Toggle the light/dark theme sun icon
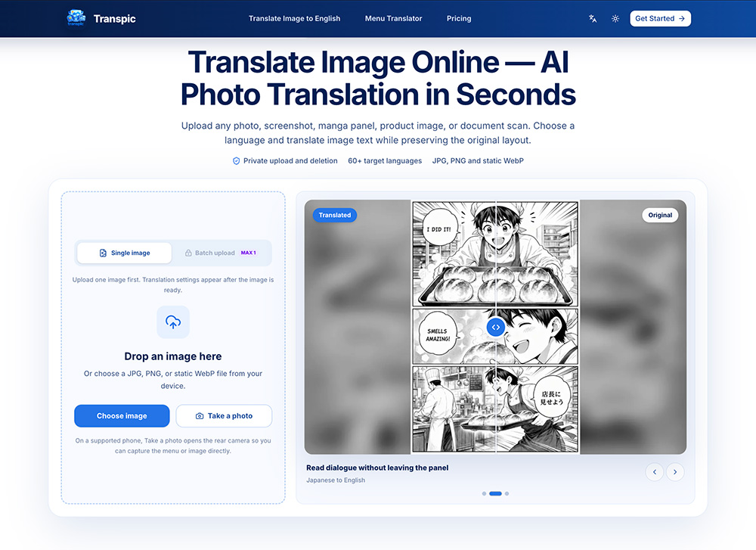Image resolution: width=756 pixels, height=550 pixels. [x=615, y=18]
